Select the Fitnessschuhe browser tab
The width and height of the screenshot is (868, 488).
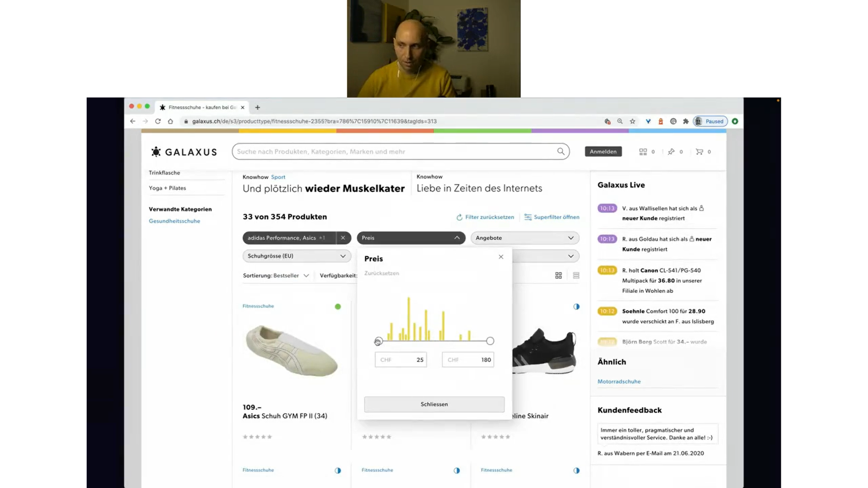coord(202,107)
